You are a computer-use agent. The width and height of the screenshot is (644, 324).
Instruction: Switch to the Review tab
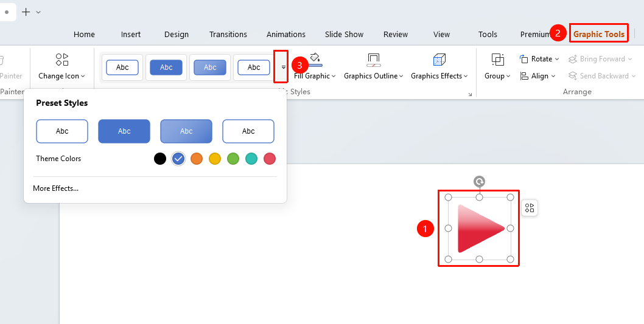(396, 35)
